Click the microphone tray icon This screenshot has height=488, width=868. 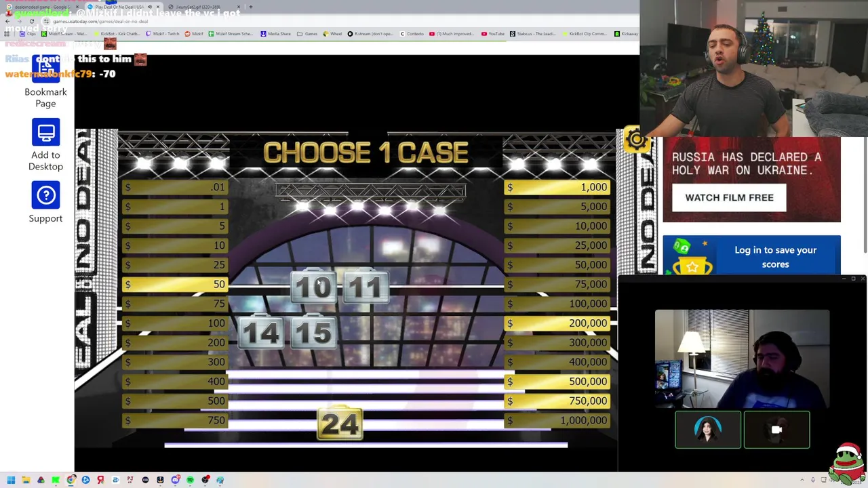(813, 480)
